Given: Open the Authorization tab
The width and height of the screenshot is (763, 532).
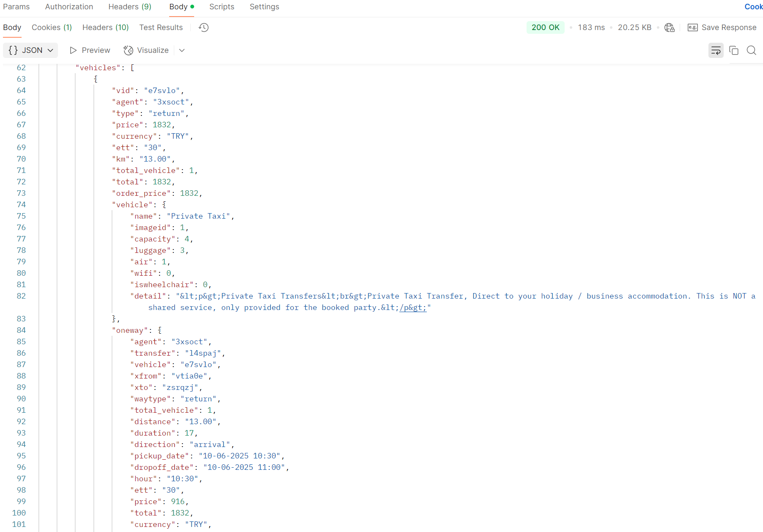Looking at the screenshot, I should [x=69, y=7].
